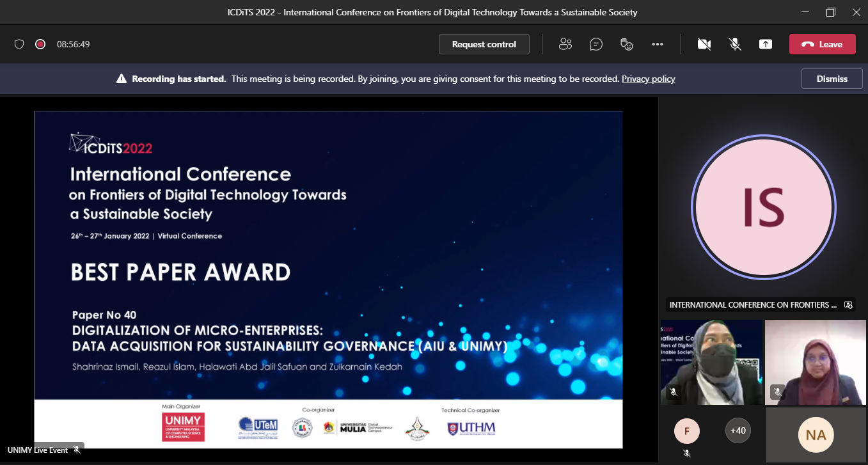Image resolution: width=868 pixels, height=465 pixels.
Task: Click muted mic icon under F avatar
Action: click(x=687, y=453)
